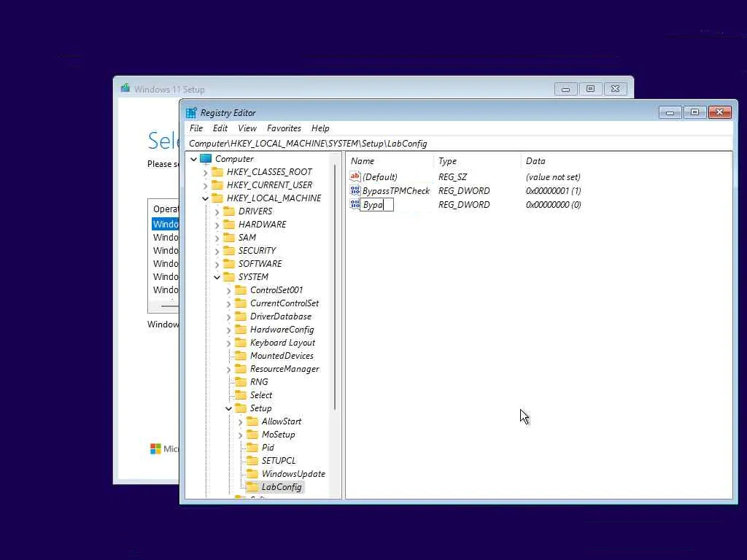Select the LabConfig key
The height and width of the screenshot is (560, 747).
[x=282, y=486]
